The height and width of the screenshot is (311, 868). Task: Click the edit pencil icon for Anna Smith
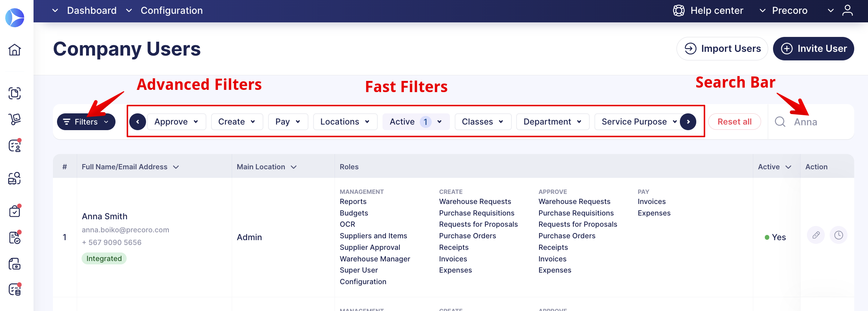[x=816, y=235]
